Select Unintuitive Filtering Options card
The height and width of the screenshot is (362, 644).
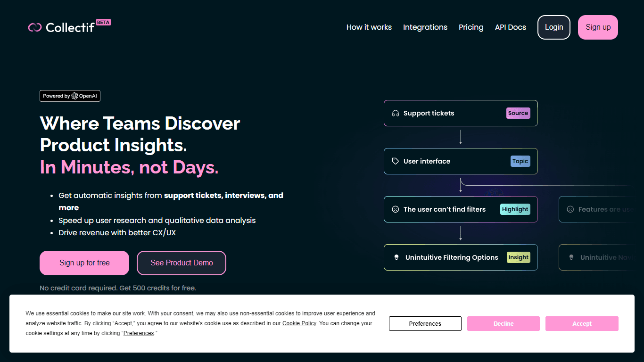pos(461,257)
